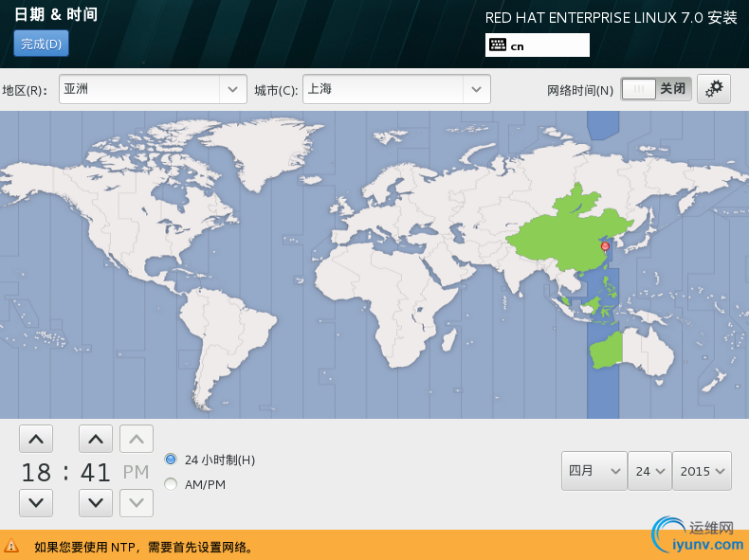The image size is (749, 560).
Task: Open the day dropdown showing 24
Action: click(x=650, y=471)
